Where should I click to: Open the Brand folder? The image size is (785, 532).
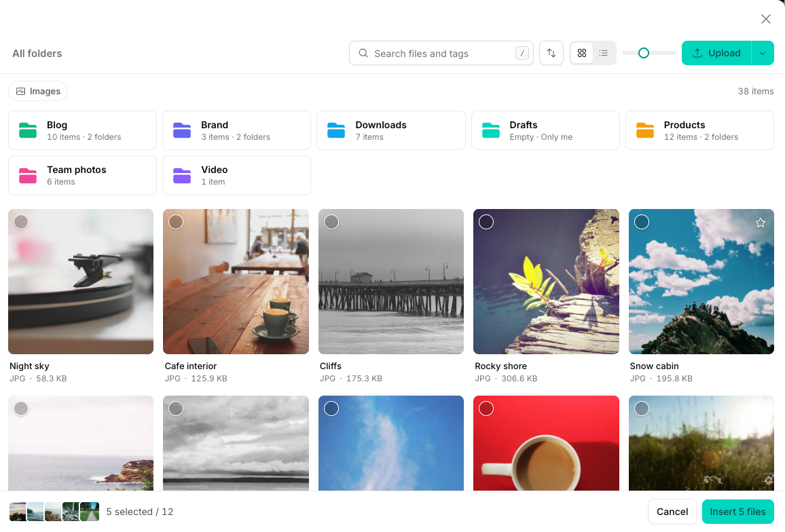[x=236, y=130]
